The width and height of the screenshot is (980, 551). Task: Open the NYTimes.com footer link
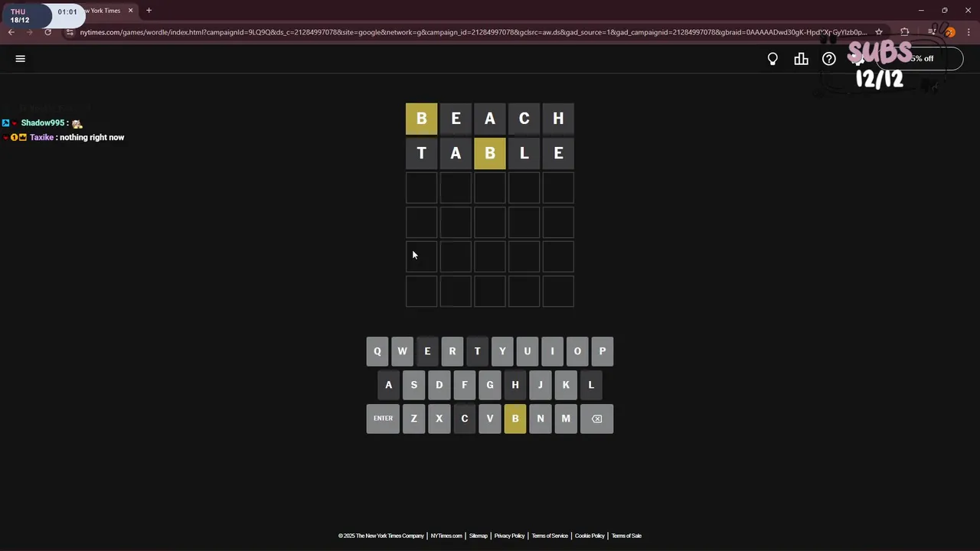tap(446, 536)
